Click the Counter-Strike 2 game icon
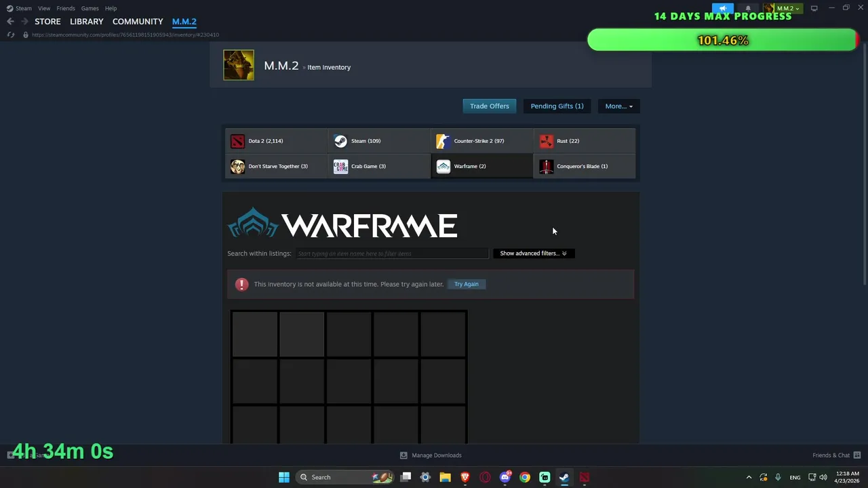Viewport: 868px width, 488px height. point(443,141)
